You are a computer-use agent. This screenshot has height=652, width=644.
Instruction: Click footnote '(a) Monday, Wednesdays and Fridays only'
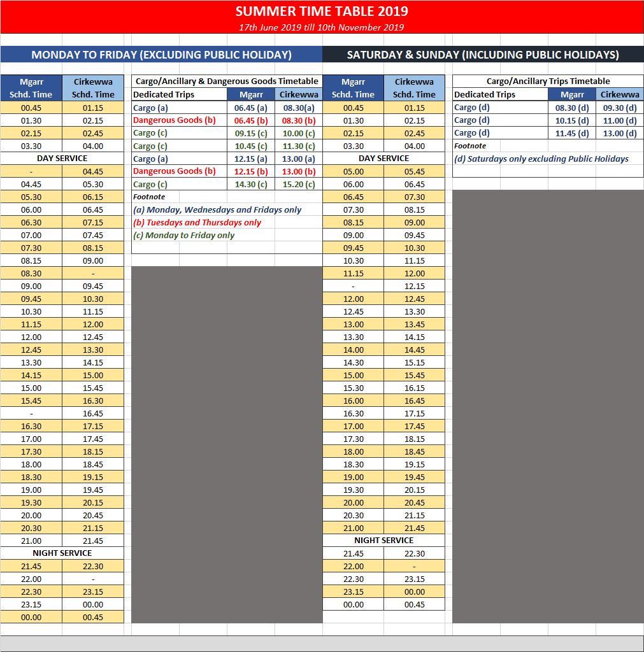click(217, 209)
